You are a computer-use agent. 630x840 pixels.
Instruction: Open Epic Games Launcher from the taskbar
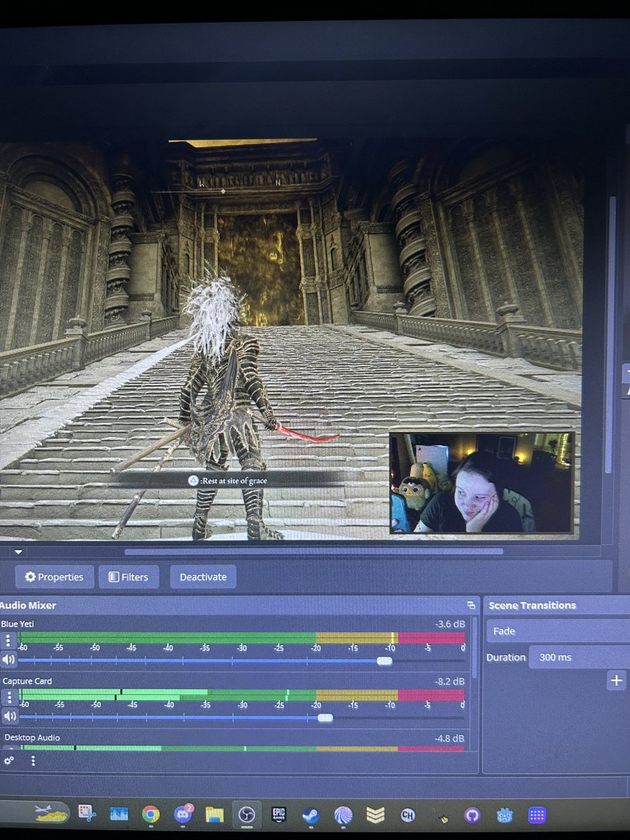click(x=279, y=814)
